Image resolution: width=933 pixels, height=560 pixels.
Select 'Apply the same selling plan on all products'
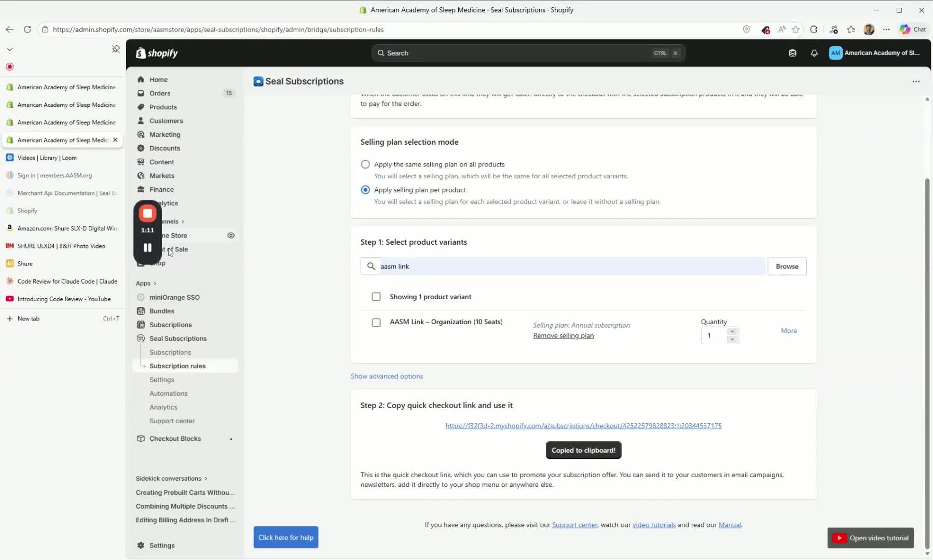coord(365,164)
